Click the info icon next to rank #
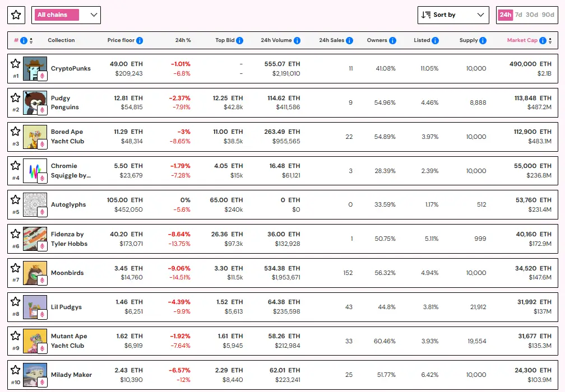This screenshot has width=565, height=392. tap(24, 41)
